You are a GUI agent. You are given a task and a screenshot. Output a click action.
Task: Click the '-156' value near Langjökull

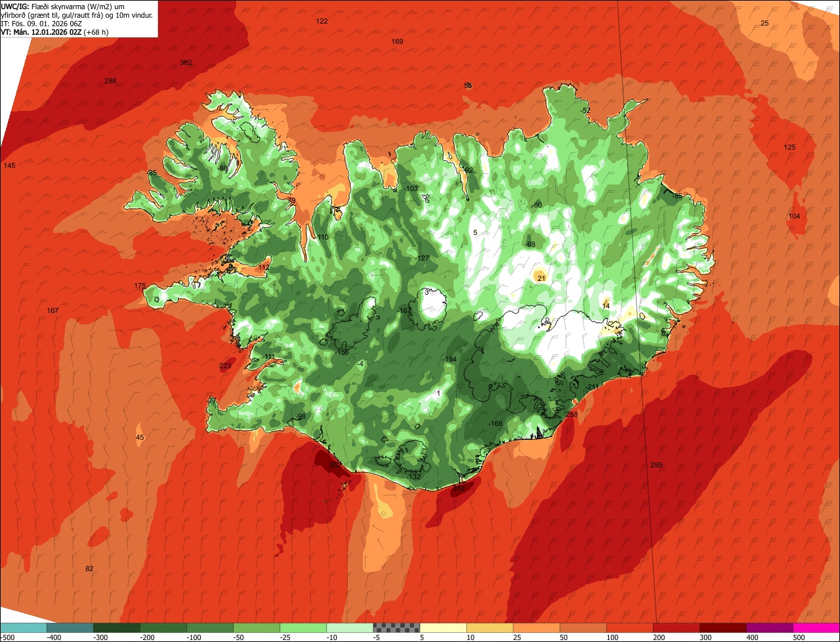coord(342,353)
